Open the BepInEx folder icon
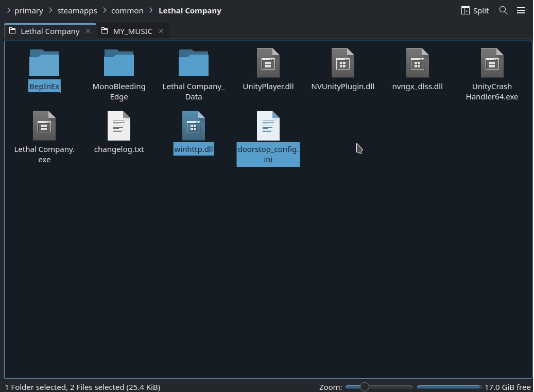This screenshot has width=534, height=392. [x=44, y=63]
